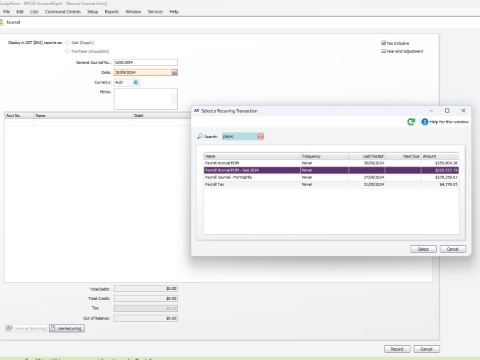
Task: Open the Edit menu
Action: coord(20,12)
